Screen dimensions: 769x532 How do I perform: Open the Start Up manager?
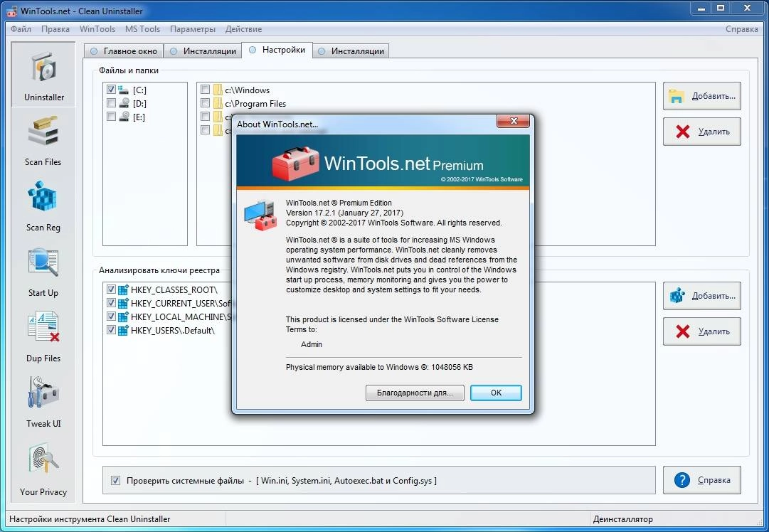43,271
